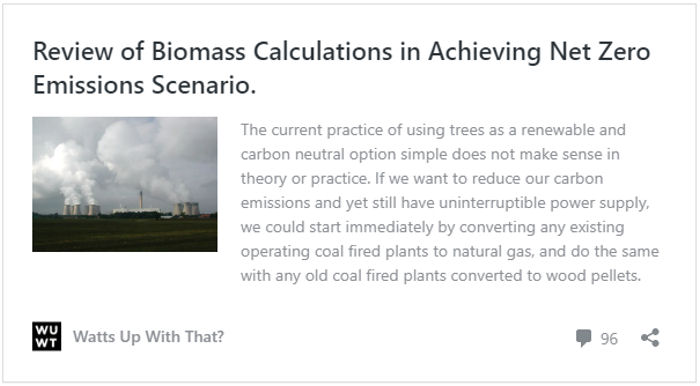
Task: Click the words "Net Zero" in the title
Action: 600,51
